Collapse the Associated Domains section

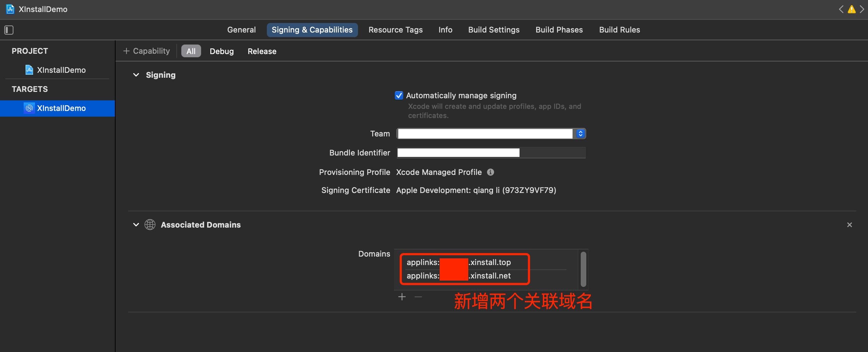(136, 225)
